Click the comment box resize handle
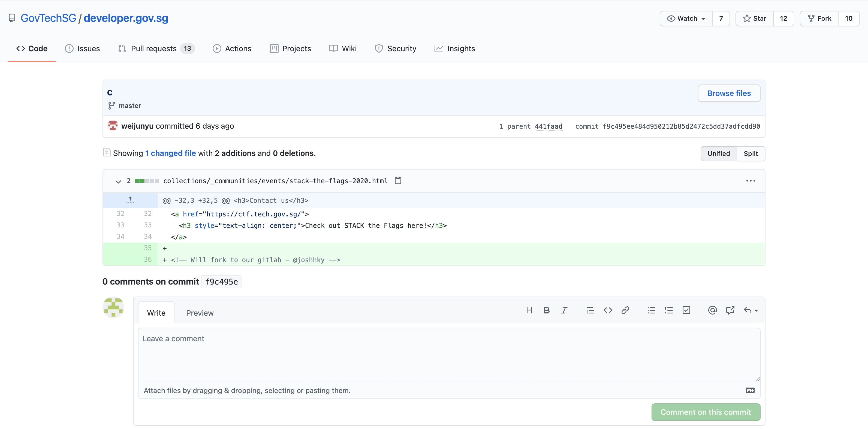This screenshot has height=429, width=868. (757, 379)
